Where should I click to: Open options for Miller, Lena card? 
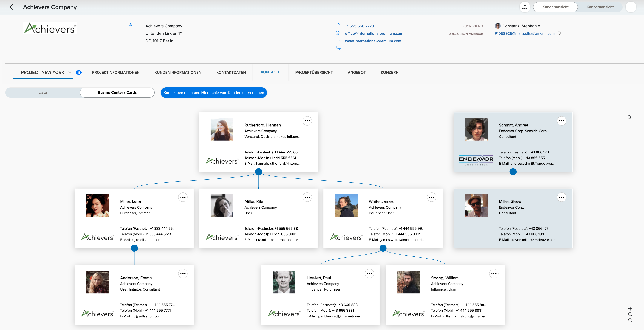[x=183, y=197]
